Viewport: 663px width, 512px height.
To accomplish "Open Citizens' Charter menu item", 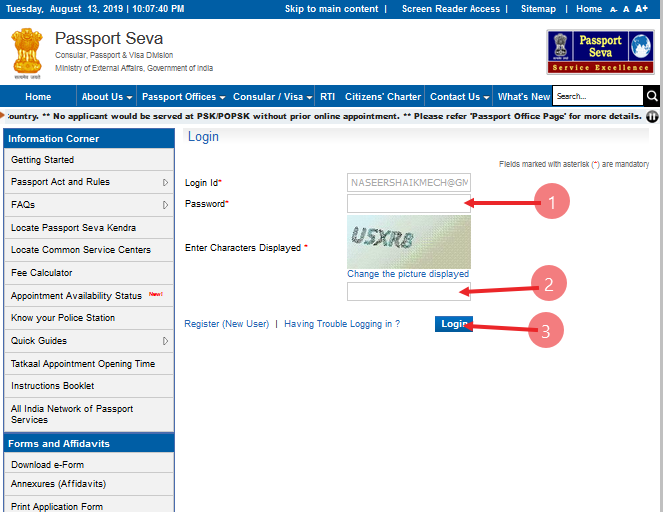I will (383, 97).
